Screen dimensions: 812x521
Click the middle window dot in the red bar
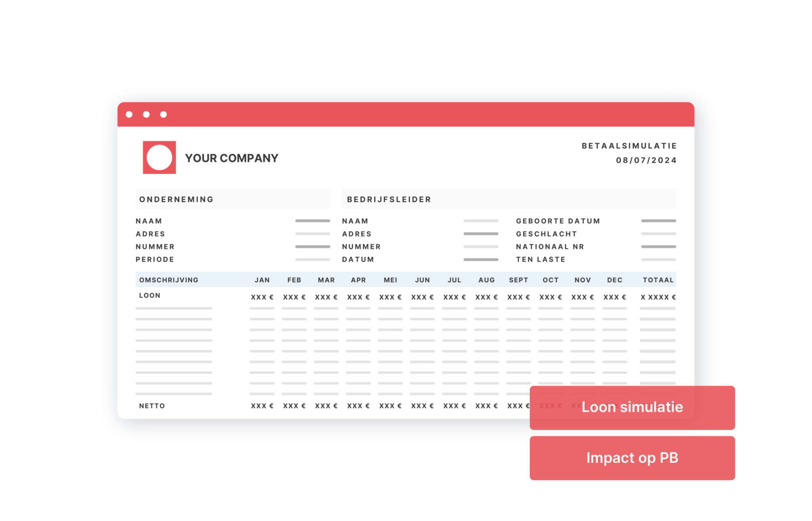tap(146, 115)
